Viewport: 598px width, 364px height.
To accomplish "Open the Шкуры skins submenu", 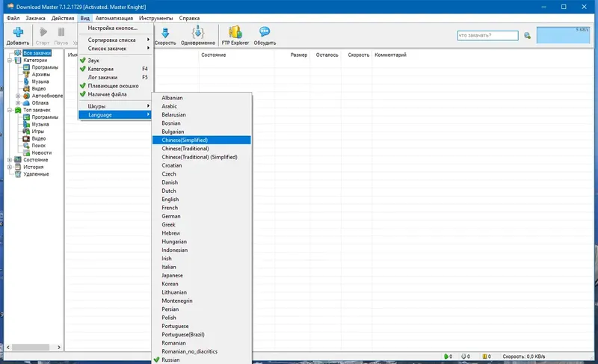I will (x=115, y=106).
